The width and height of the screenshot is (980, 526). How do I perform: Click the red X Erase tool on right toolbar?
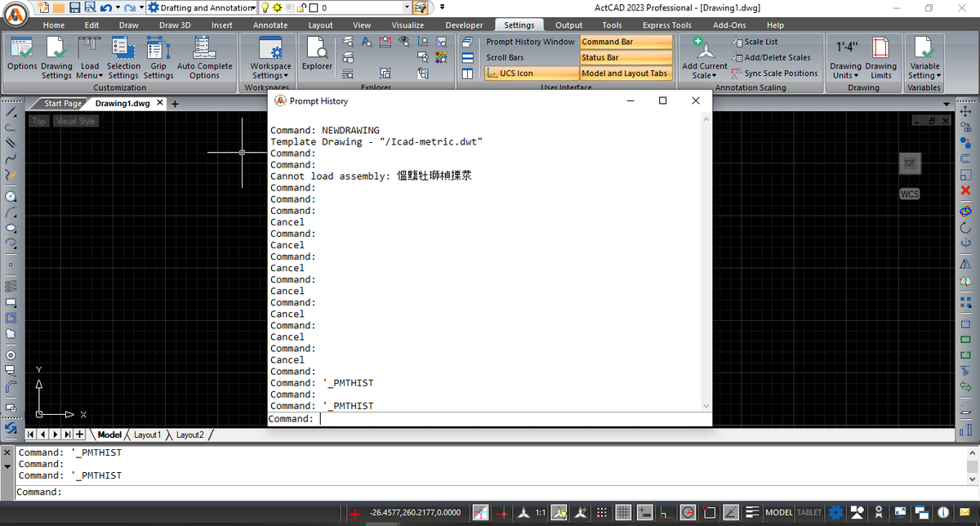pos(966,190)
